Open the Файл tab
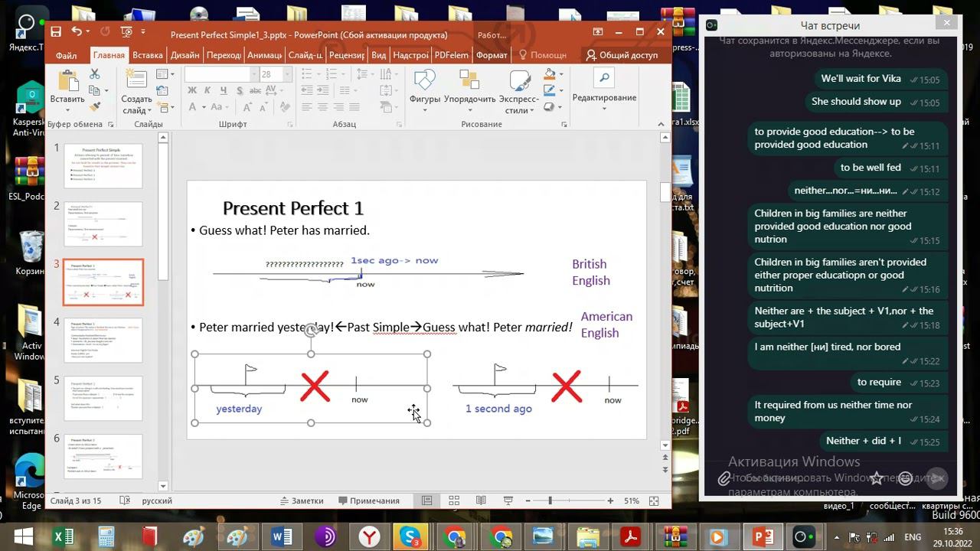The height and width of the screenshot is (551, 980). click(67, 55)
